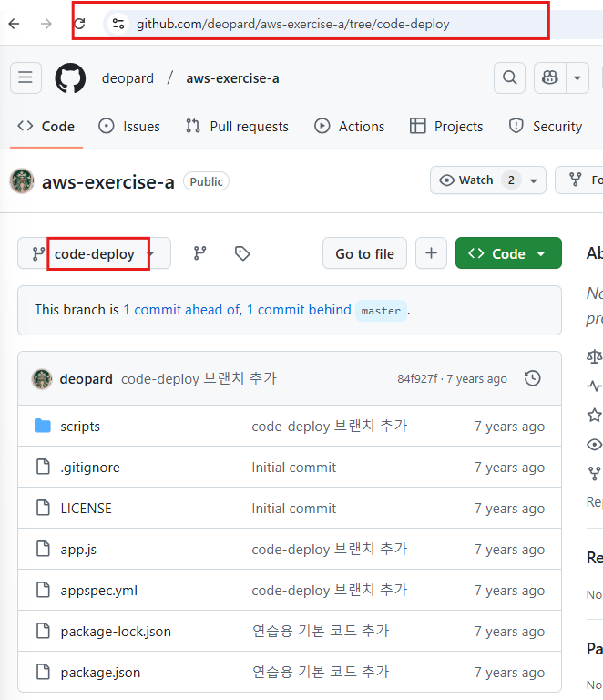Open the package.json file
The width and height of the screenshot is (603, 700).
100,673
